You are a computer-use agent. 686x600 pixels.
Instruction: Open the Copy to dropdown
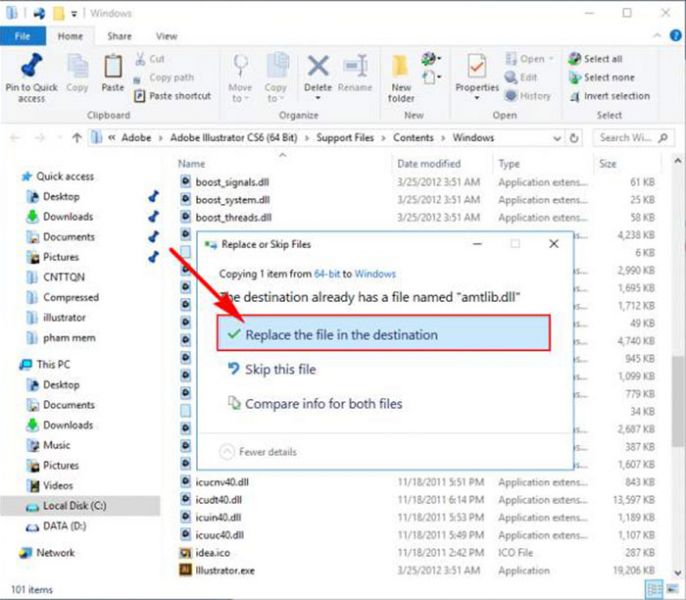[276, 78]
